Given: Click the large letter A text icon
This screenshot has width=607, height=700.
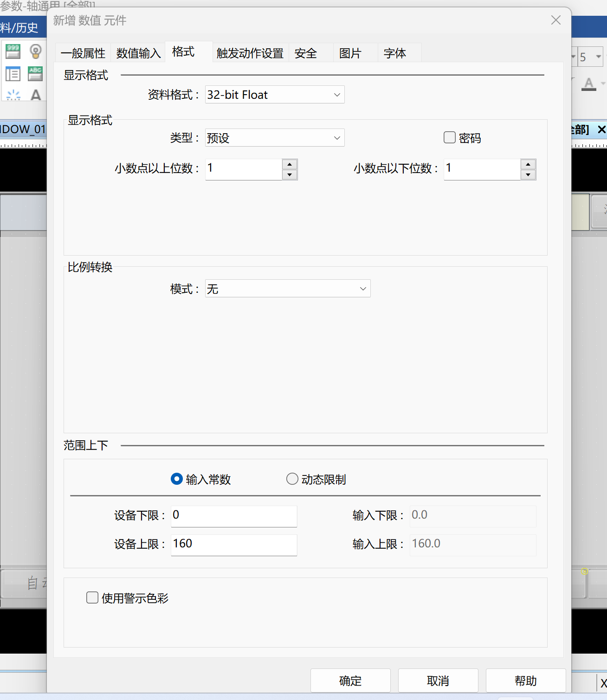Looking at the screenshot, I should (35, 95).
